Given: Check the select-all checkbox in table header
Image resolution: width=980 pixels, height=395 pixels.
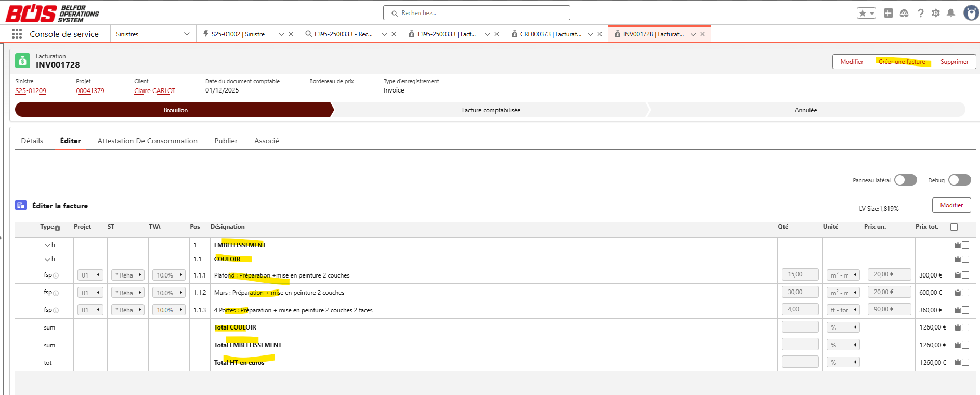Looking at the screenshot, I should coord(954,227).
